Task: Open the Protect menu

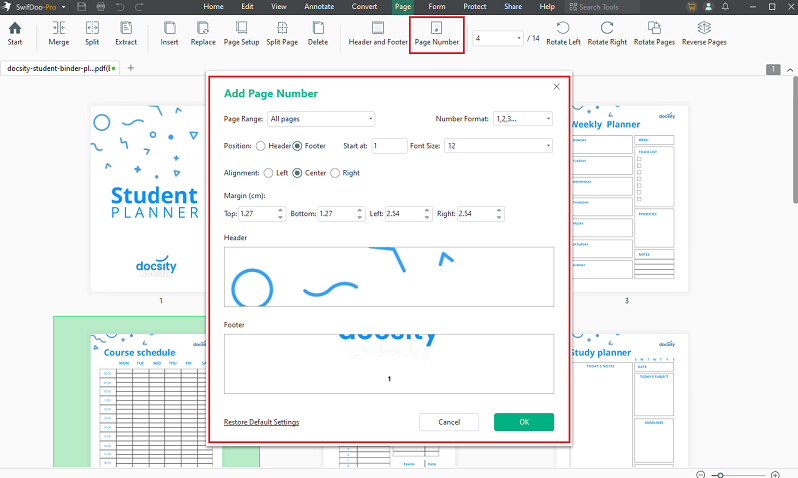Action: tap(474, 7)
